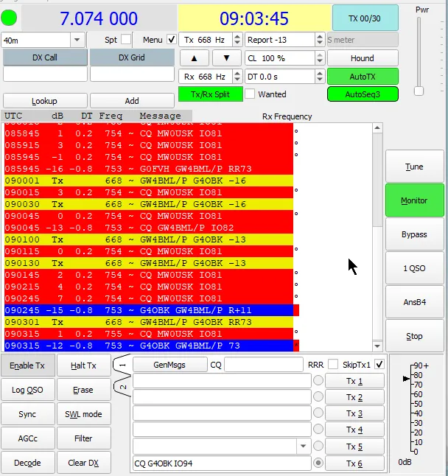
Task: Select the Tx 3 radio button
Action: point(318,413)
